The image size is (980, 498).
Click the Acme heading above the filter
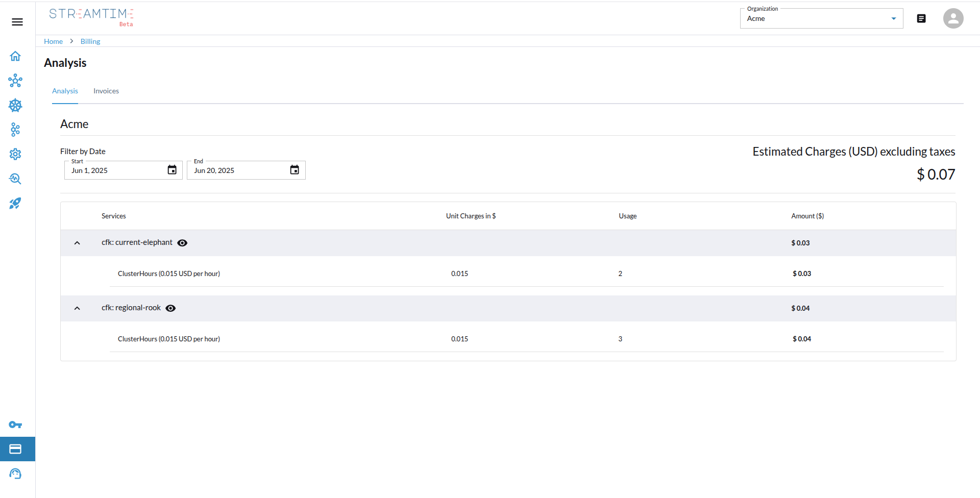coord(74,124)
